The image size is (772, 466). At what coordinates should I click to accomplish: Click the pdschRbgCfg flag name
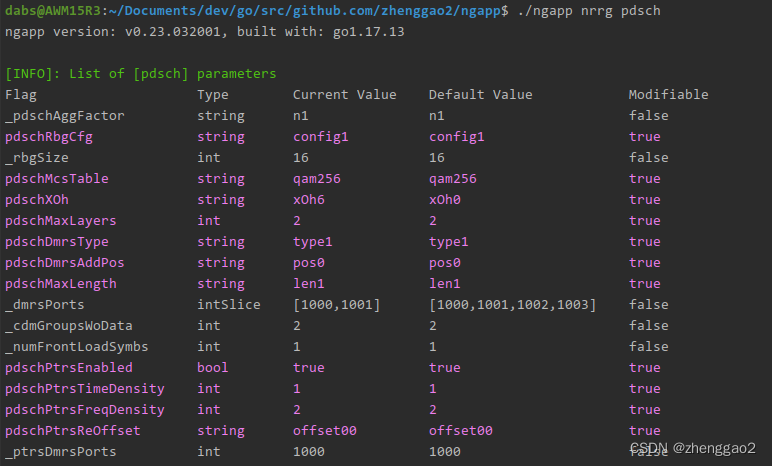pyautogui.click(x=49, y=136)
